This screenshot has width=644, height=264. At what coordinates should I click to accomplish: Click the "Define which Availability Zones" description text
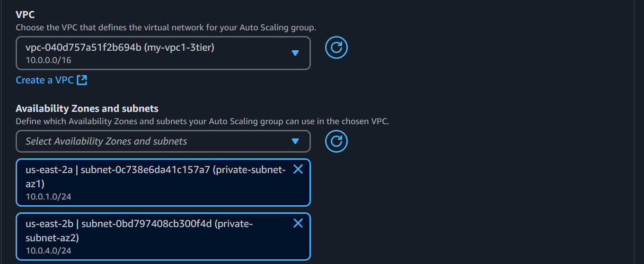(x=202, y=121)
